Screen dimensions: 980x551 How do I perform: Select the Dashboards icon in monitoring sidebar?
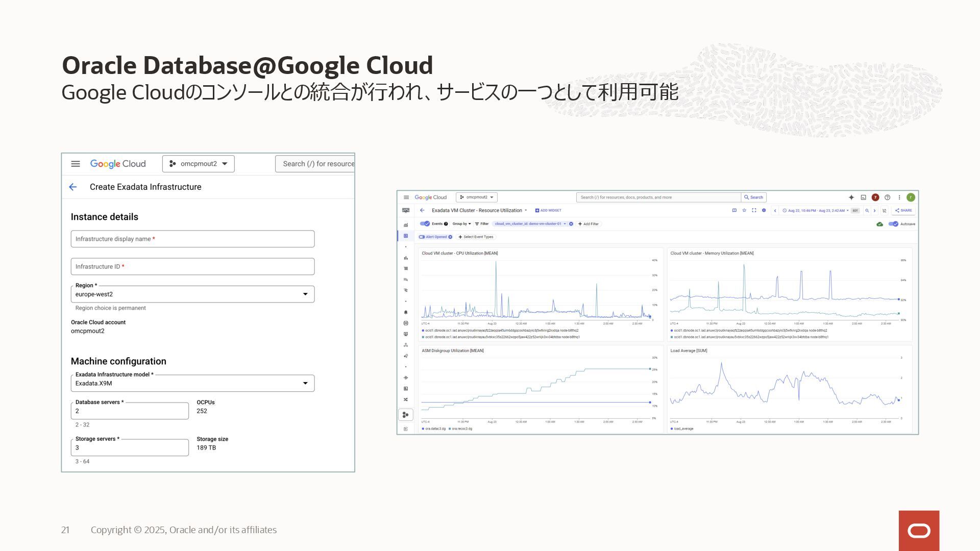coord(406,236)
